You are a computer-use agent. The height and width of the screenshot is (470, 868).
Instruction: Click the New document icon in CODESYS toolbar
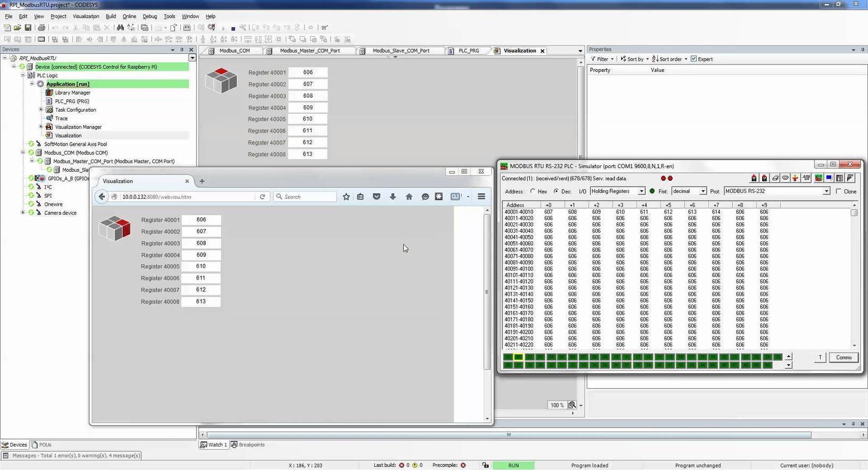pos(7,28)
